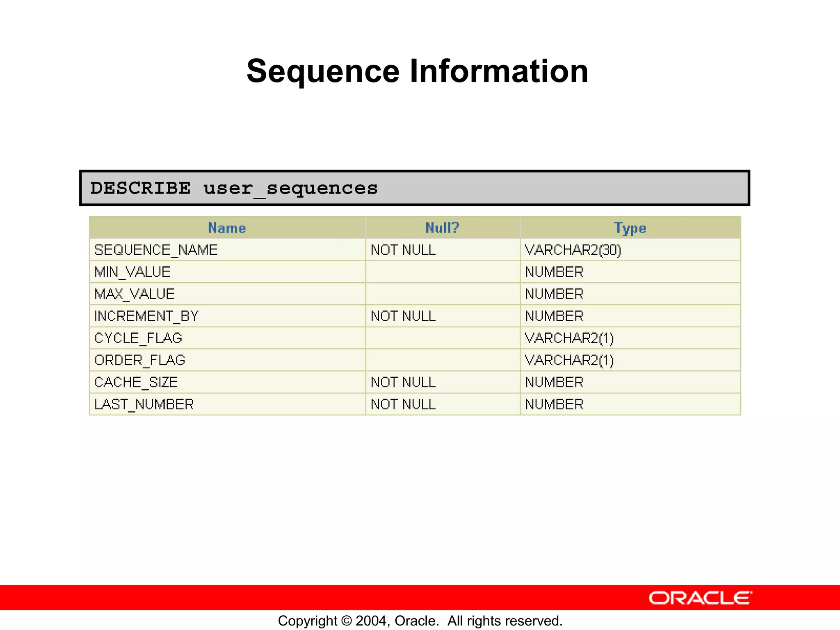Screen dimensions: 840x630
Task: Click the ORDER_FLAG cell
Action: 140,360
